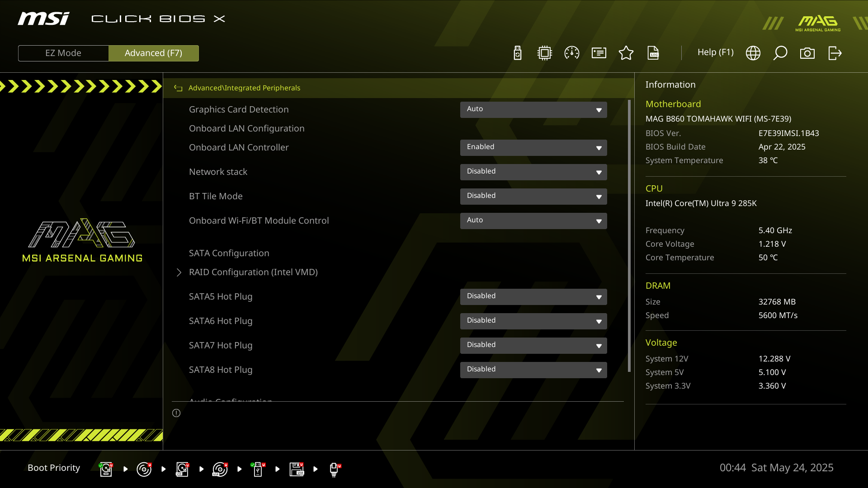Switch to the EZ Mode tab
The image size is (868, 488).
63,53
